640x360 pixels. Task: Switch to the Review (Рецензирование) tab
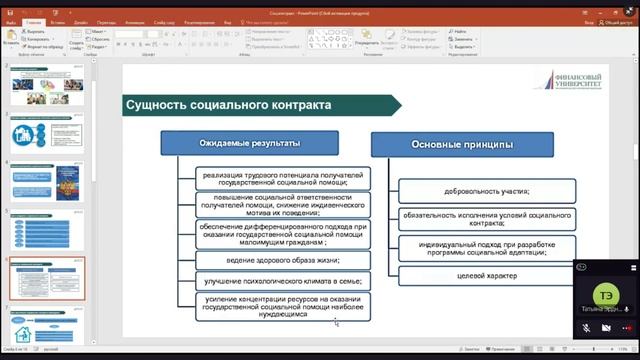(200, 22)
